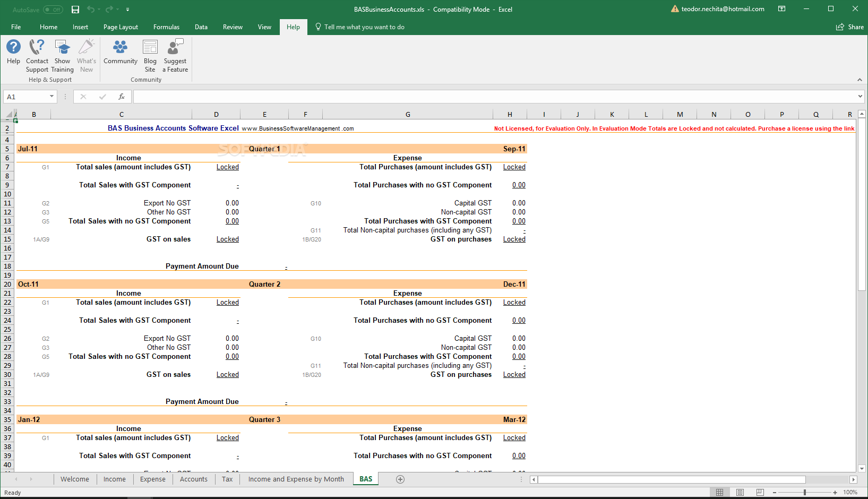The height and width of the screenshot is (499, 868).
Task: Switch to the Data ribbon tab
Action: pyautogui.click(x=201, y=27)
